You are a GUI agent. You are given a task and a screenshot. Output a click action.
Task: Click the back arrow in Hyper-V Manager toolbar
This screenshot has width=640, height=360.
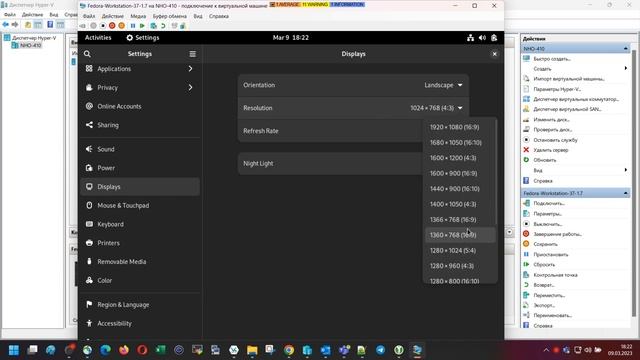click(x=6, y=24)
